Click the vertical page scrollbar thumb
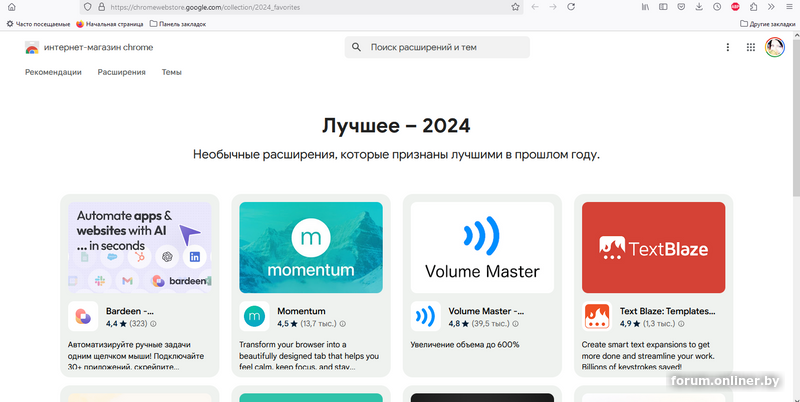Viewport: 800px width, 402px height. point(796,117)
